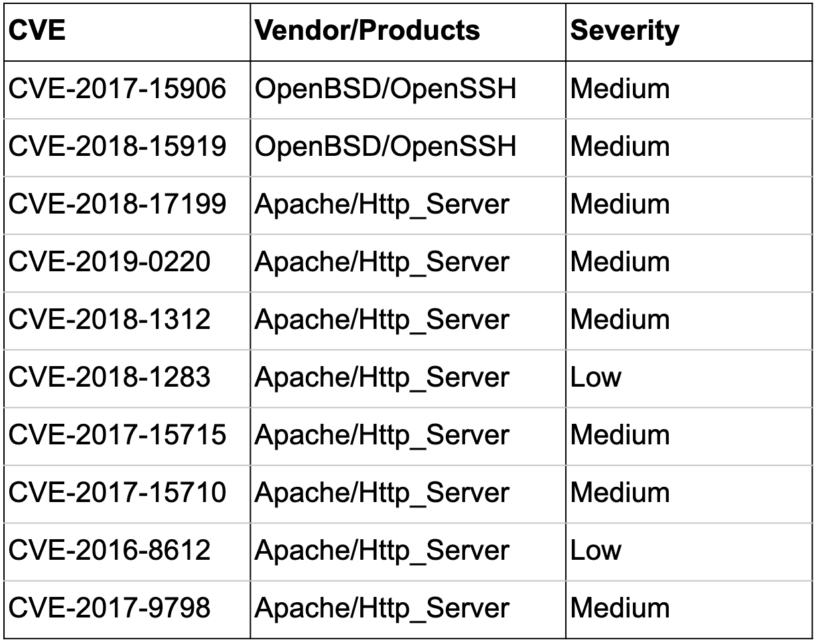
Task: Select OpenBSD/OpenSSH vendor for CVE-2017-15906
Action: tap(408, 90)
